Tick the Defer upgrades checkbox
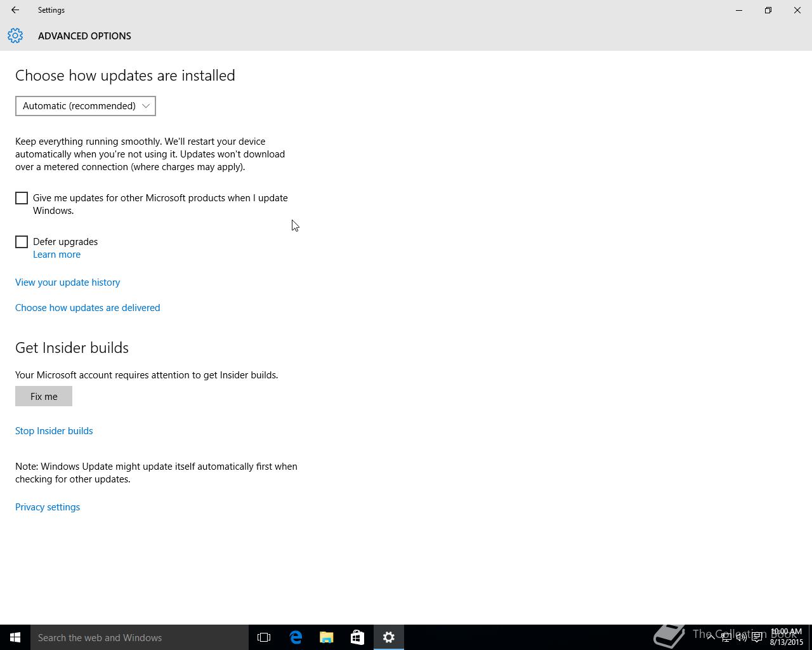This screenshot has height=650, width=812. coord(22,242)
